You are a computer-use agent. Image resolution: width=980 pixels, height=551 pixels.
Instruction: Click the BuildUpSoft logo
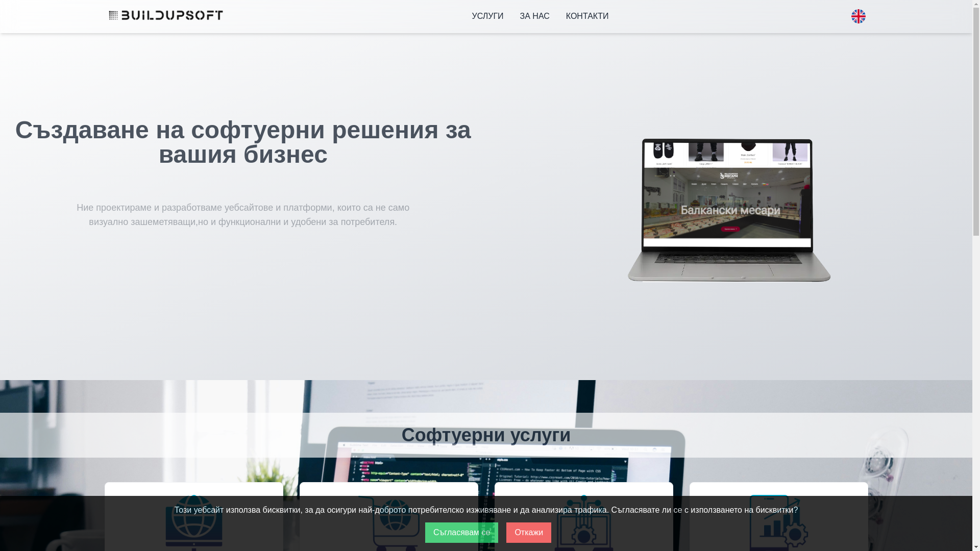coord(166,15)
